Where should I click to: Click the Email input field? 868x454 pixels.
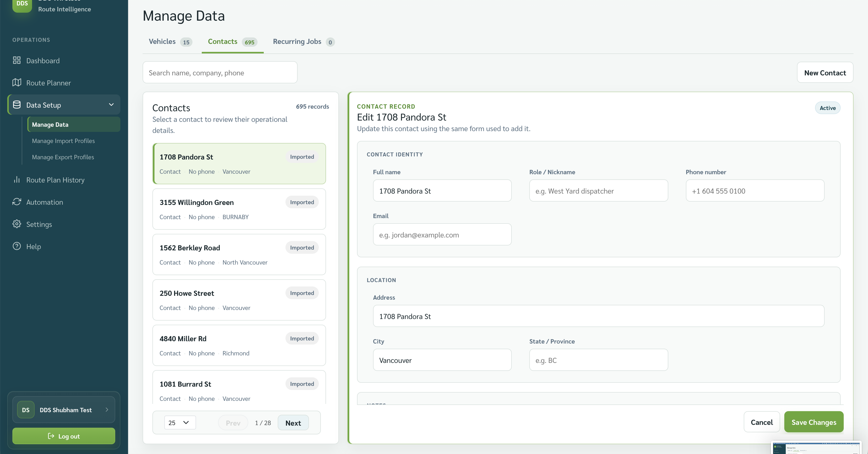pos(442,235)
